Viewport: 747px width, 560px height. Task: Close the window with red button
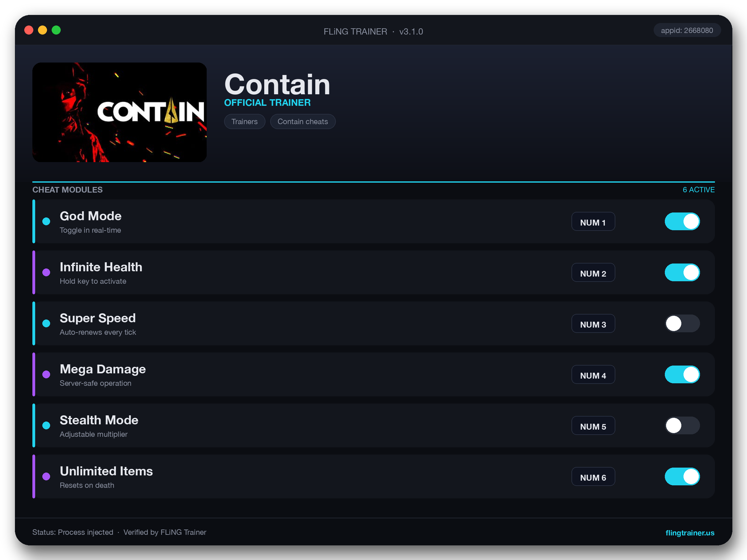click(x=29, y=30)
